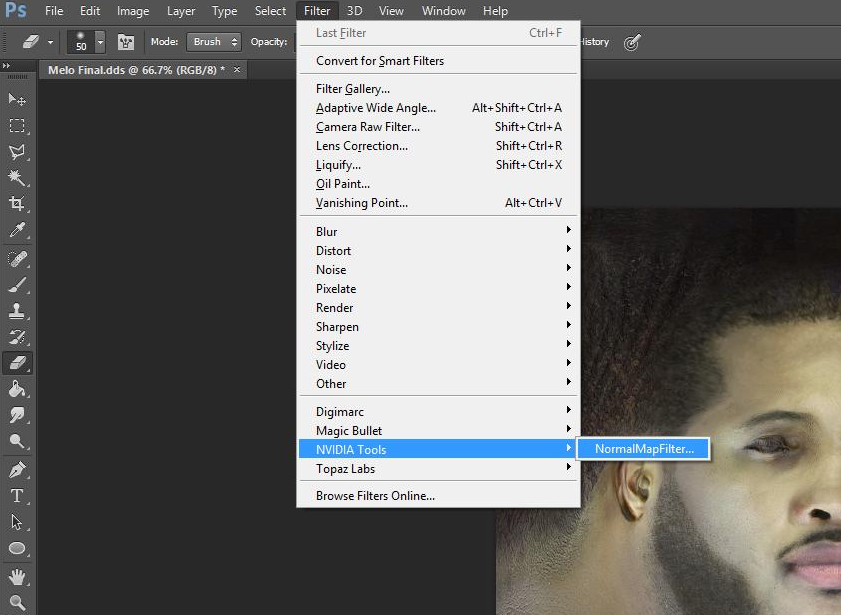Select the Polygonal Lasso tool
Screen dimensions: 841x615
(x=17, y=151)
